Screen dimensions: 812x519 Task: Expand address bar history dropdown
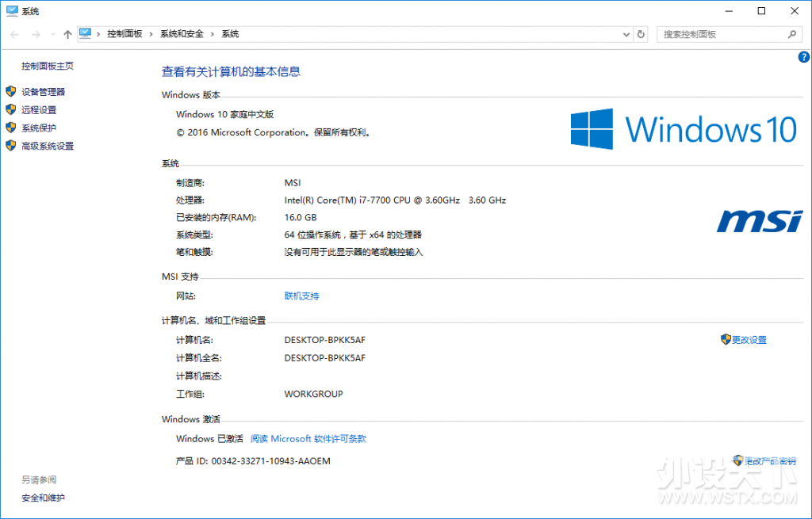point(626,34)
